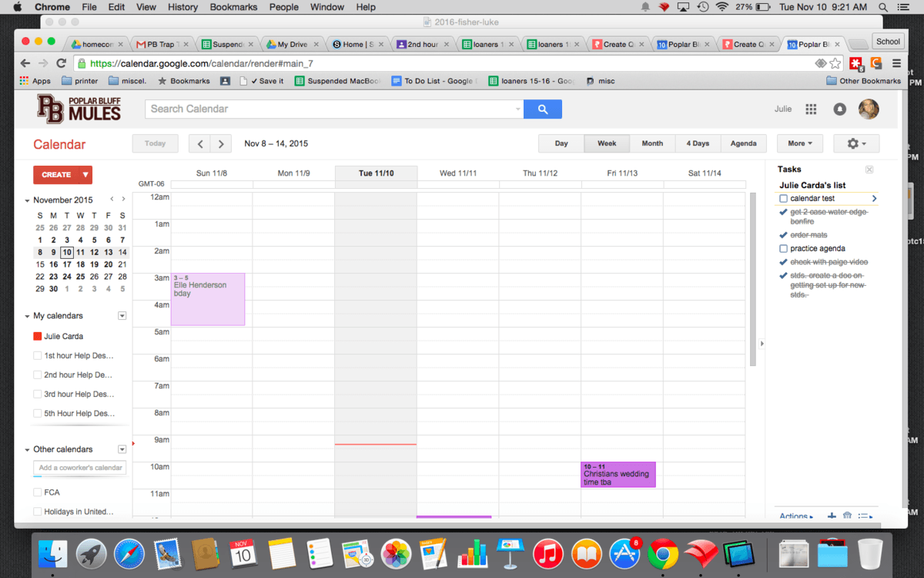
Task: Mark 'practice agenda' task as complete
Action: (x=784, y=249)
